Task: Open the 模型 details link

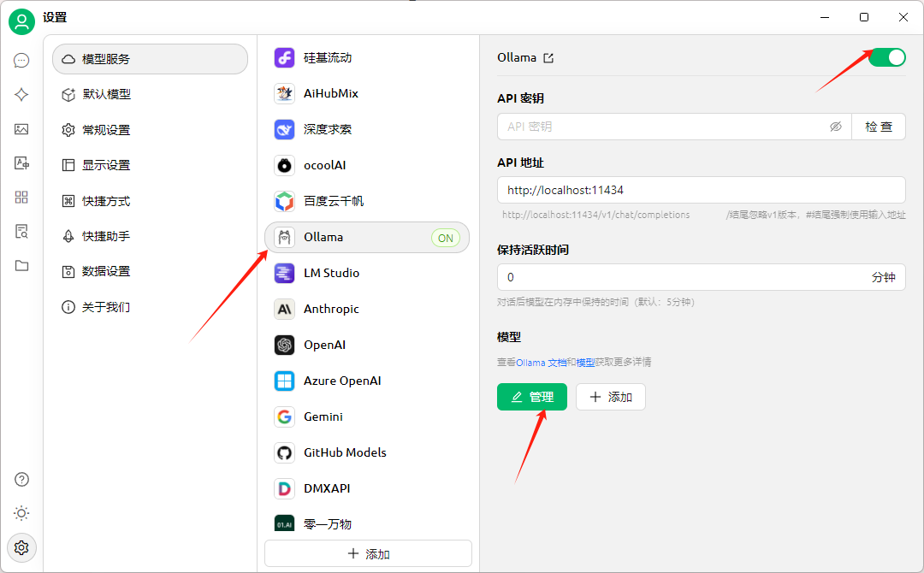Action: [x=585, y=362]
